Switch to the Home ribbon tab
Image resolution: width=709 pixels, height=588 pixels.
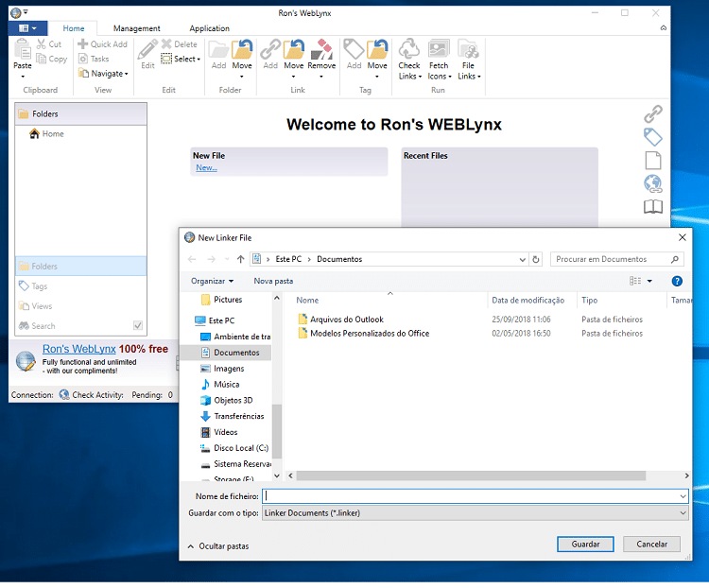pyautogui.click(x=73, y=28)
